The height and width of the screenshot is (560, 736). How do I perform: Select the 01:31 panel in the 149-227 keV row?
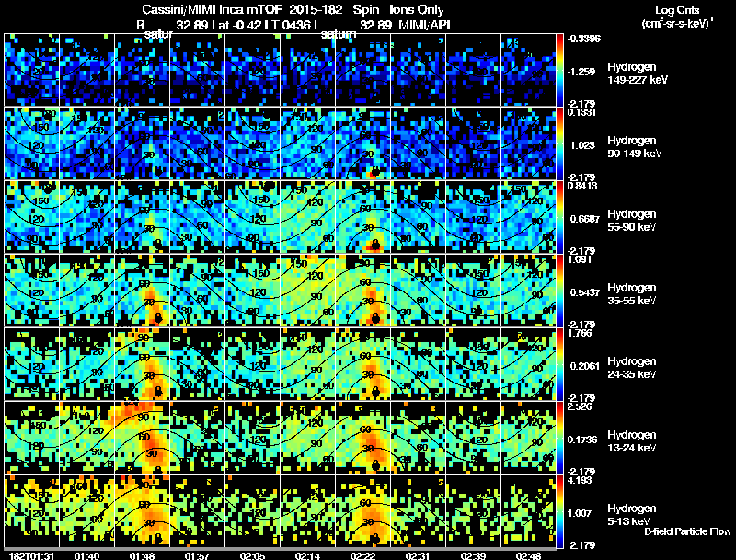point(32,70)
